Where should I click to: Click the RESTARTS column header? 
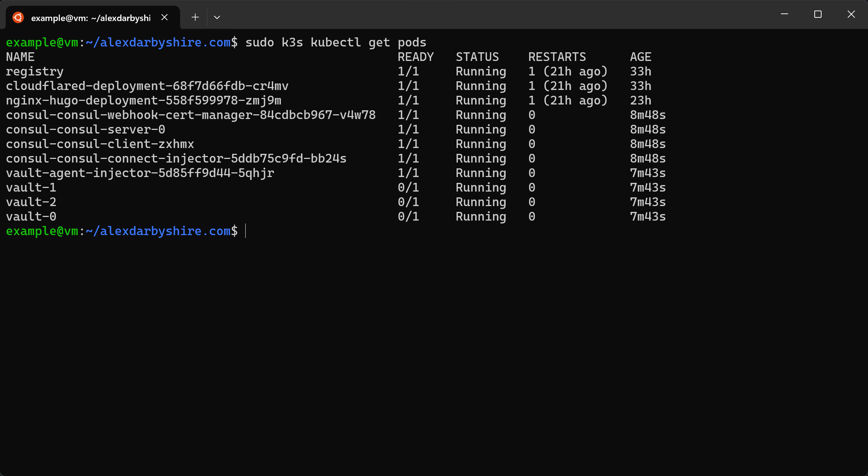click(557, 57)
